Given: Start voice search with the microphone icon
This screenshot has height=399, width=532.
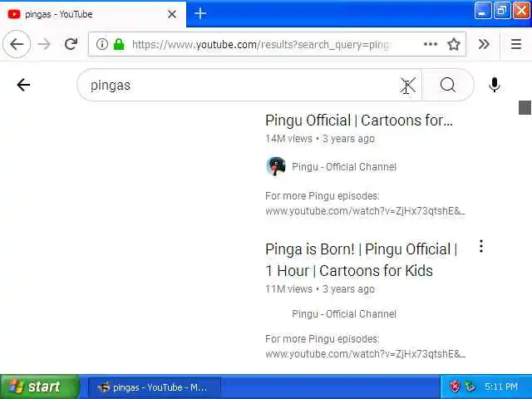Looking at the screenshot, I should click(495, 85).
